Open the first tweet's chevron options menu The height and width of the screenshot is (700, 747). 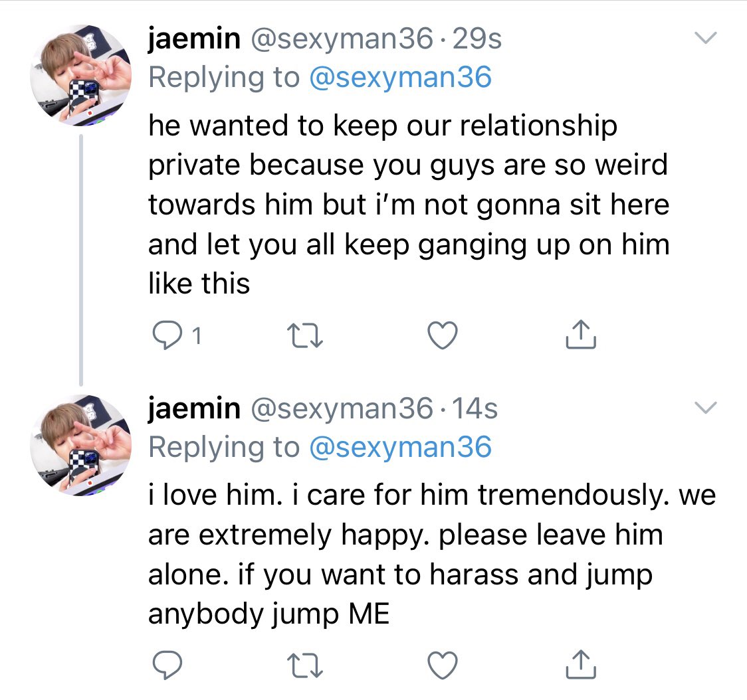pyautogui.click(x=706, y=37)
